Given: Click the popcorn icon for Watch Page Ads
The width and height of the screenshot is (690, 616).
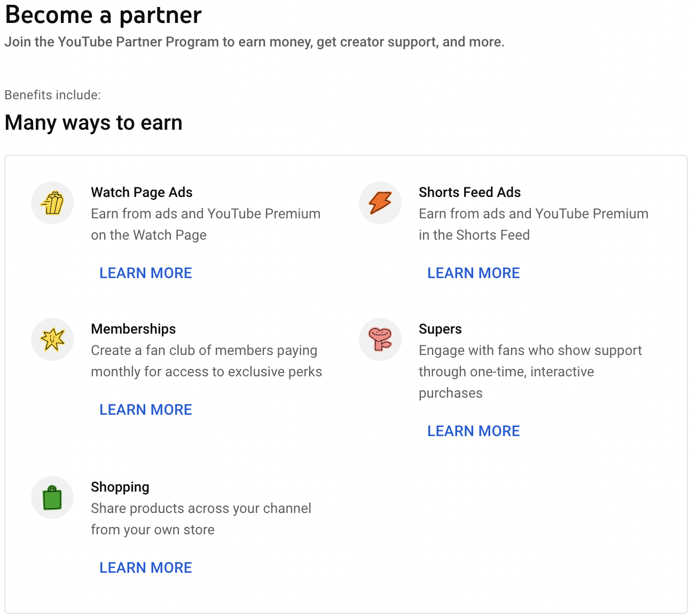Looking at the screenshot, I should 52,203.
